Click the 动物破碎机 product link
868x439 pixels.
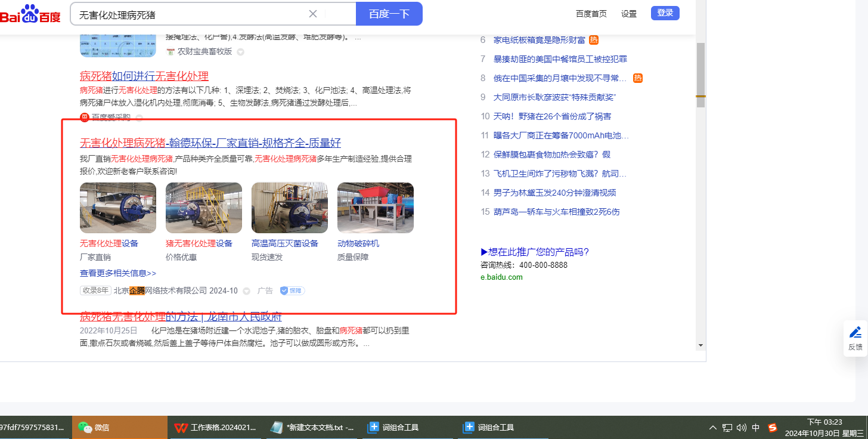coord(358,243)
